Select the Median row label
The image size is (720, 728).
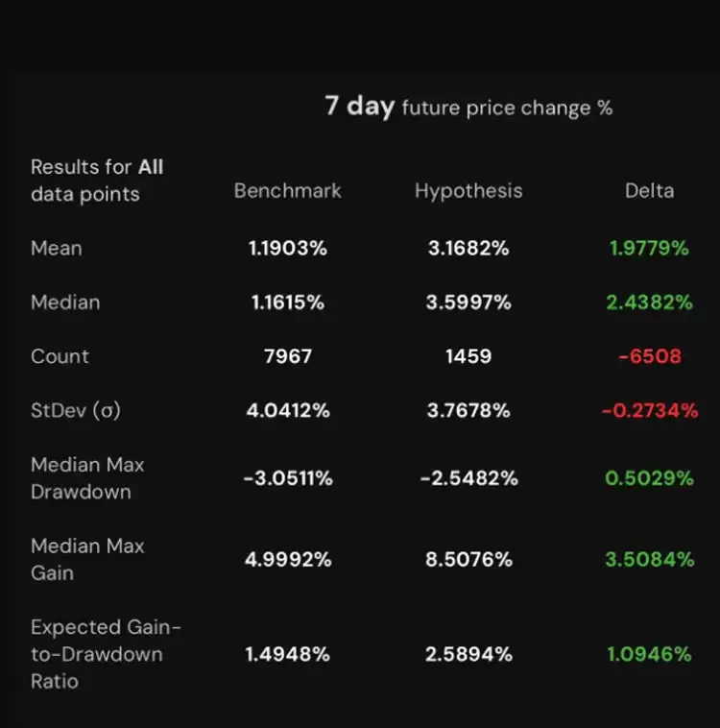[65, 303]
